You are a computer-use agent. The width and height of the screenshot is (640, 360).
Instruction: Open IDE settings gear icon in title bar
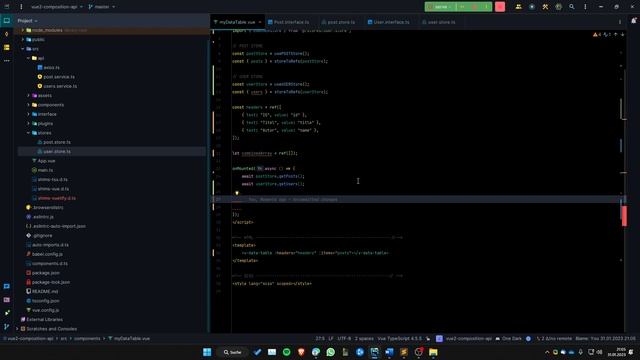(558, 7)
